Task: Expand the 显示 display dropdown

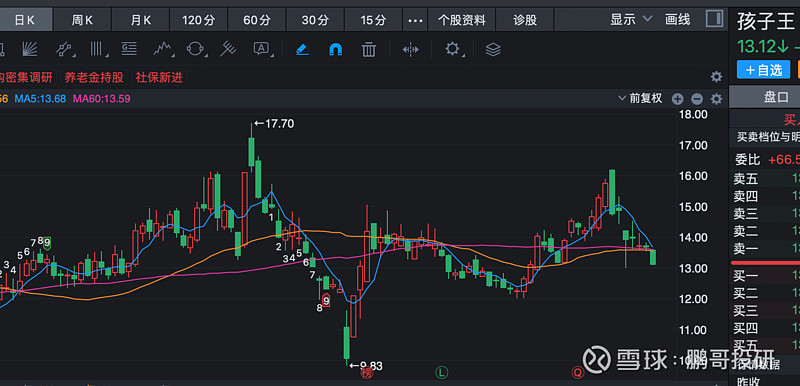Action: coord(631,20)
